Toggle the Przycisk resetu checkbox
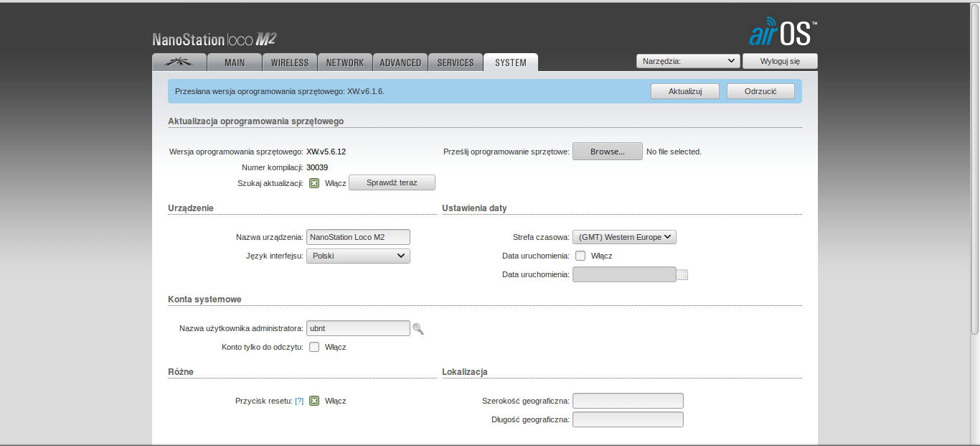Viewport: 980px width, 446px height. (314, 401)
